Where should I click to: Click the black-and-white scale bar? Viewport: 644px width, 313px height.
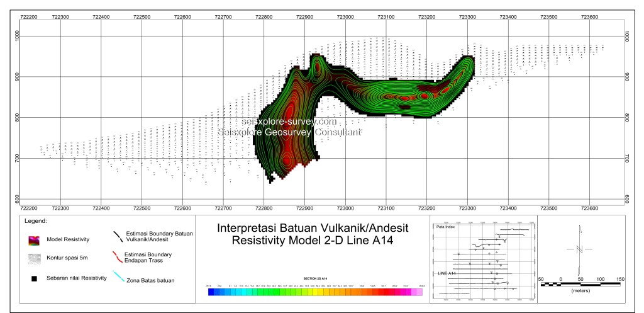(579, 283)
